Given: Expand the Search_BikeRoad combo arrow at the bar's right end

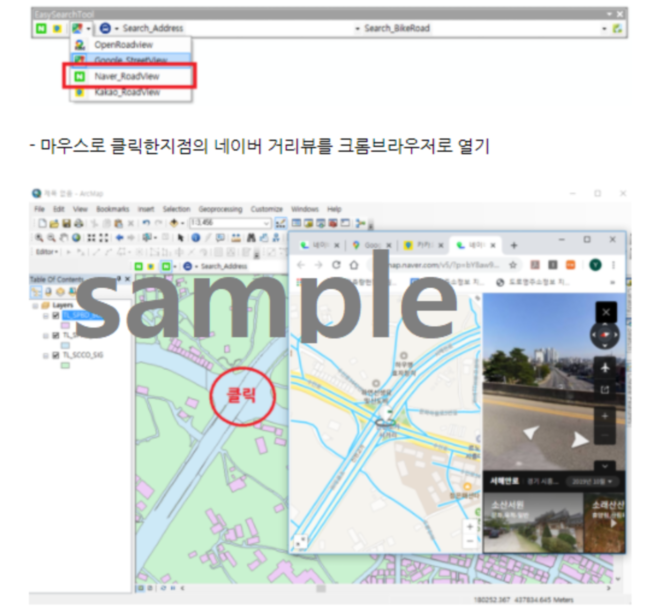Looking at the screenshot, I should (x=604, y=28).
